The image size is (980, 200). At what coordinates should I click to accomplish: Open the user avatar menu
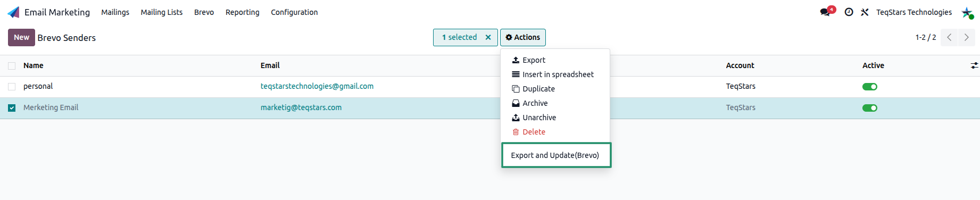pyautogui.click(x=967, y=12)
